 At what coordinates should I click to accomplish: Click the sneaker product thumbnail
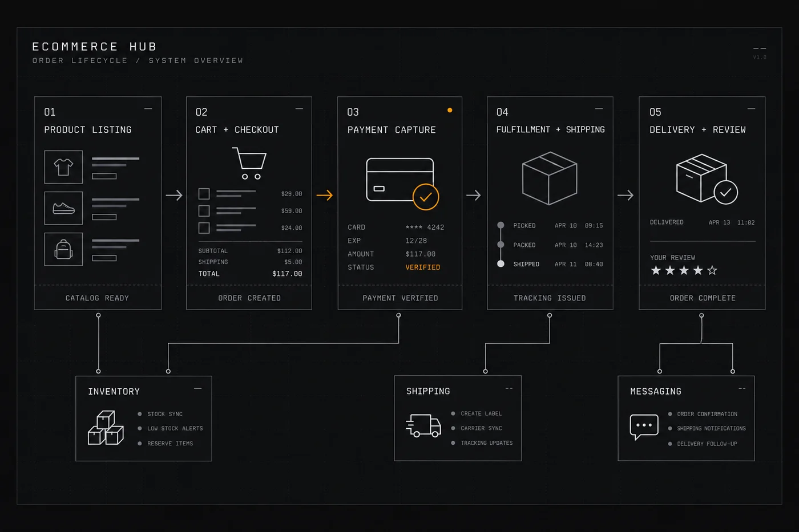(63, 208)
